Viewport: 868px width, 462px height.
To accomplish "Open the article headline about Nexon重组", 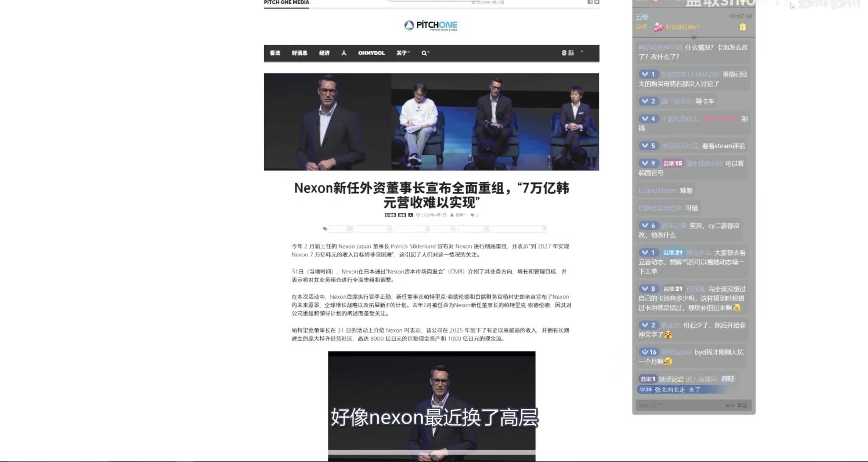I will (x=431, y=195).
